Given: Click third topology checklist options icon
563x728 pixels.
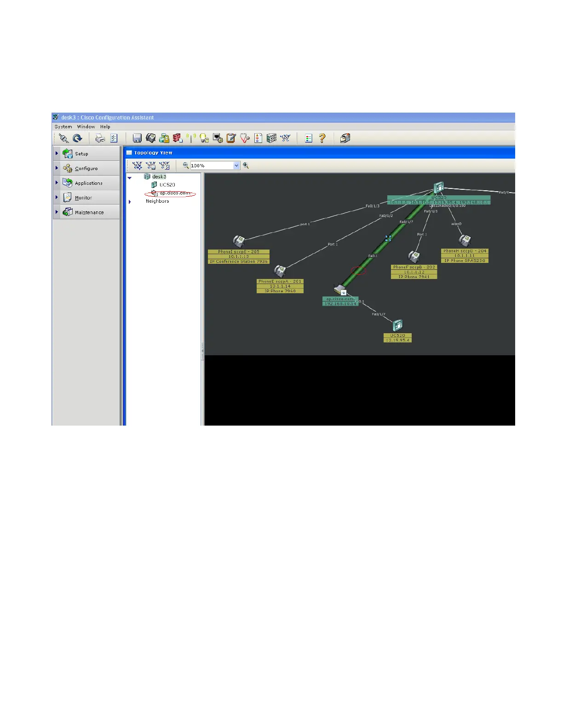Looking at the screenshot, I should click(164, 165).
